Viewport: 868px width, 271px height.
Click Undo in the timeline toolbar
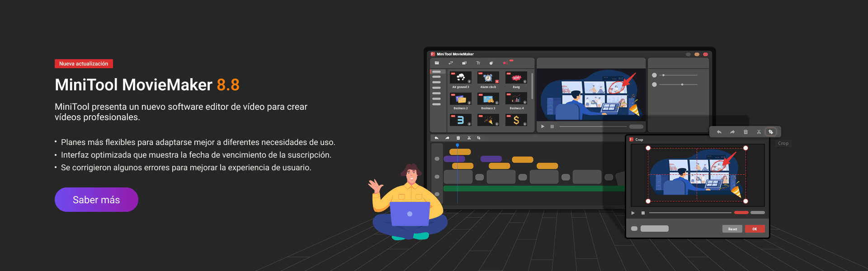coord(436,138)
